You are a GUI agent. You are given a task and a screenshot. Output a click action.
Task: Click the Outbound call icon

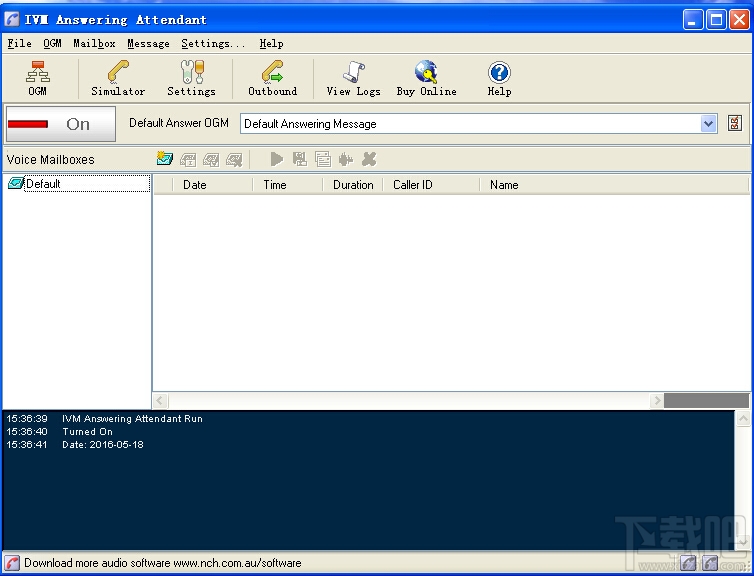[x=272, y=78]
